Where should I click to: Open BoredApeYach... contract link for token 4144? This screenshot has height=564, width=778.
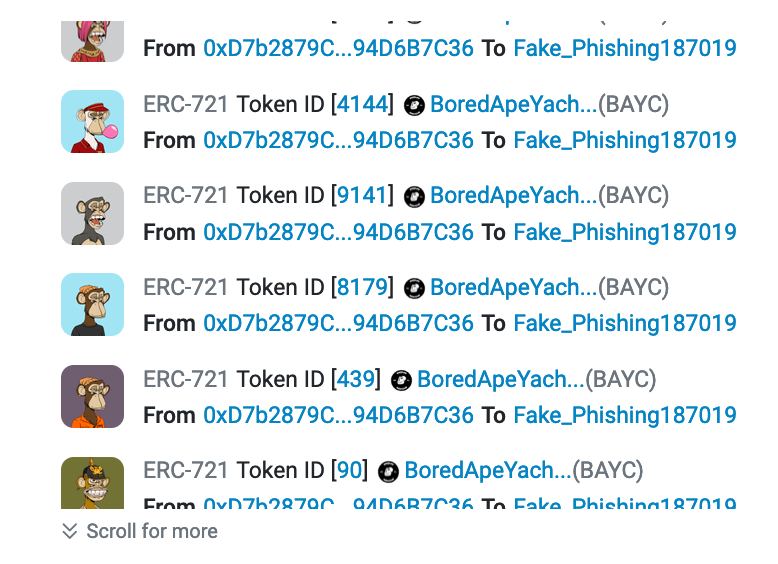click(513, 104)
